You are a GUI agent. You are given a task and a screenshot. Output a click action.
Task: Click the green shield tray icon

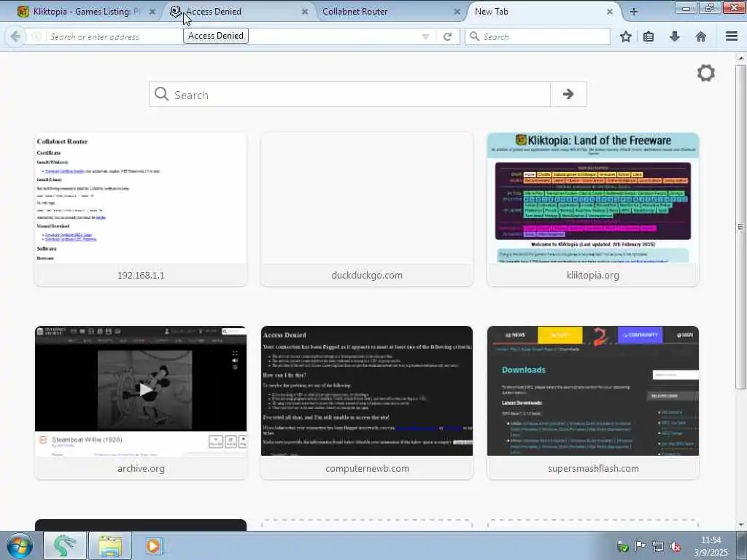[623, 547]
